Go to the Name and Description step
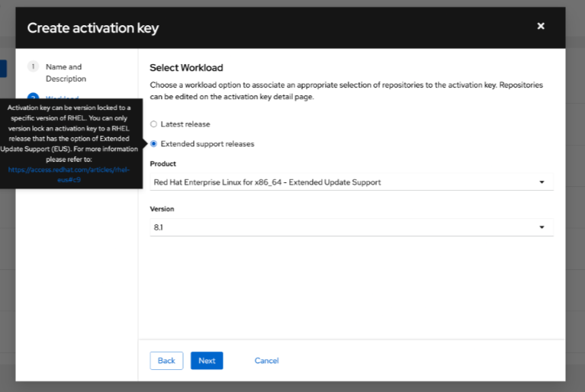 tap(66, 72)
